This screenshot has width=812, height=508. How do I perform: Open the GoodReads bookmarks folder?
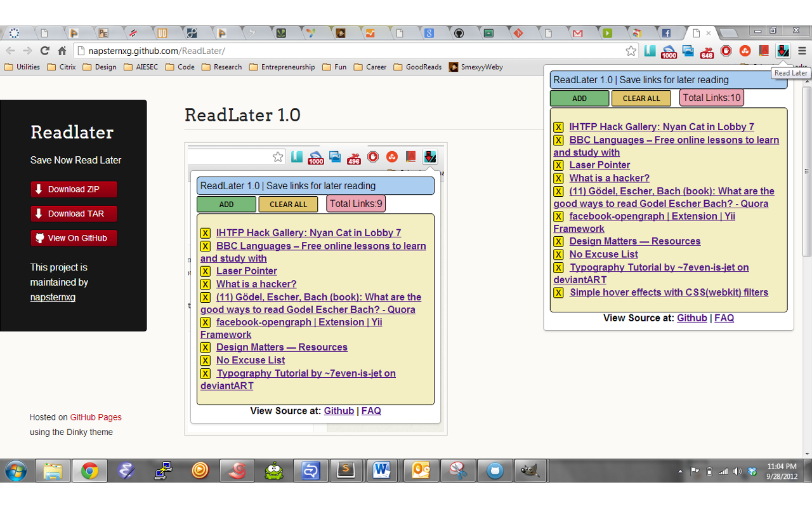(417, 67)
